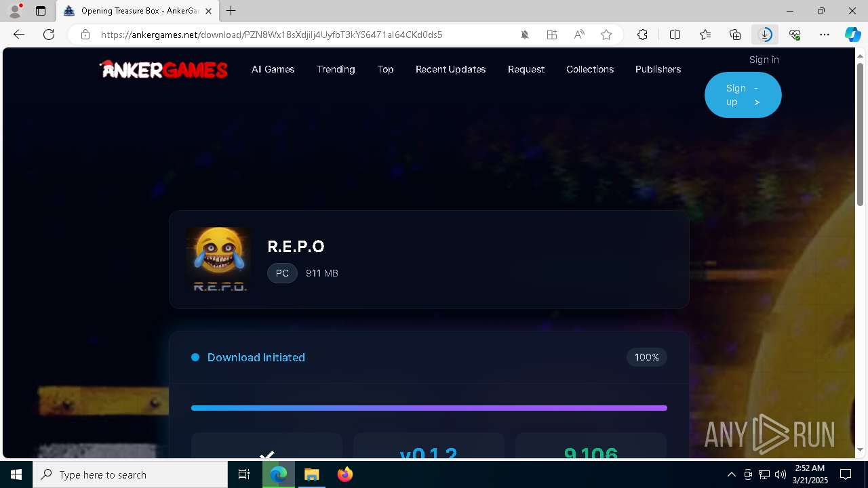Image resolution: width=868 pixels, height=488 pixels.
Task: View site information lock icon
Action: [x=85, y=35]
